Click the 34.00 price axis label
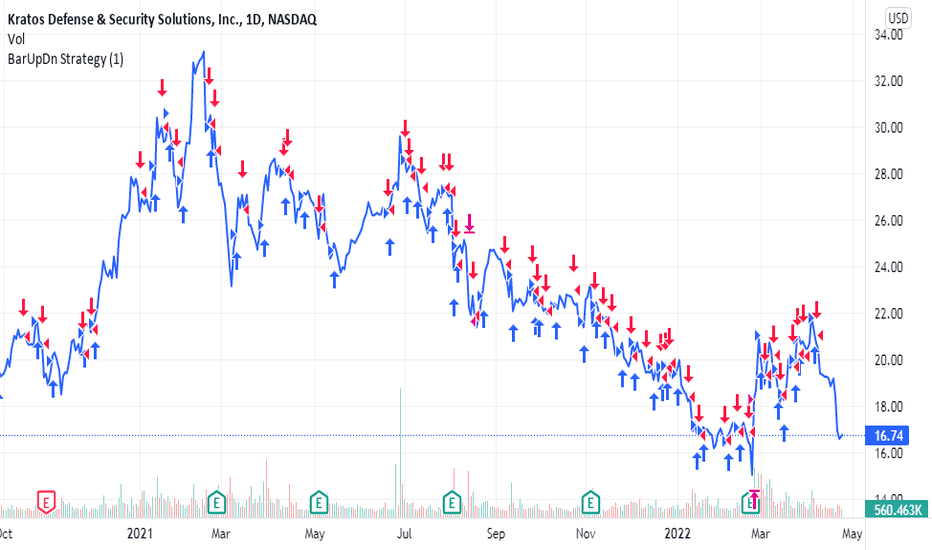The image size is (932, 550). pyautogui.click(x=889, y=35)
